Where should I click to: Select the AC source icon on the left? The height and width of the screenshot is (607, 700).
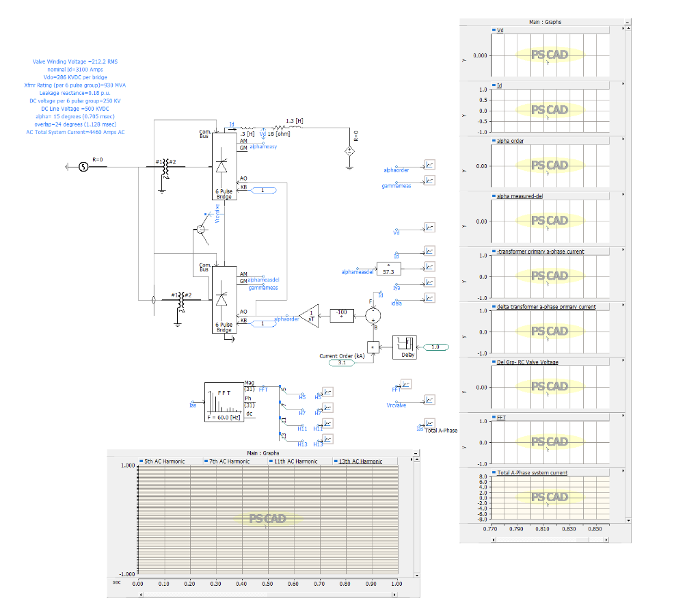click(82, 166)
